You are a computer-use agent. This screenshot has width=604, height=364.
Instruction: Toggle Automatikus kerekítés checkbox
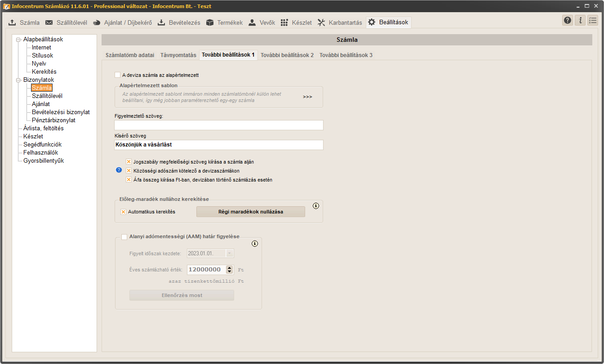(123, 212)
